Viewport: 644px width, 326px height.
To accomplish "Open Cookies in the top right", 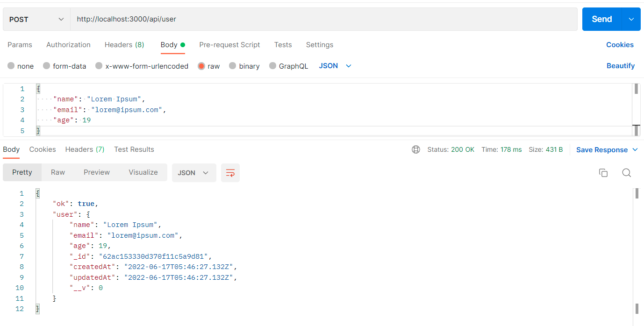I will point(620,44).
